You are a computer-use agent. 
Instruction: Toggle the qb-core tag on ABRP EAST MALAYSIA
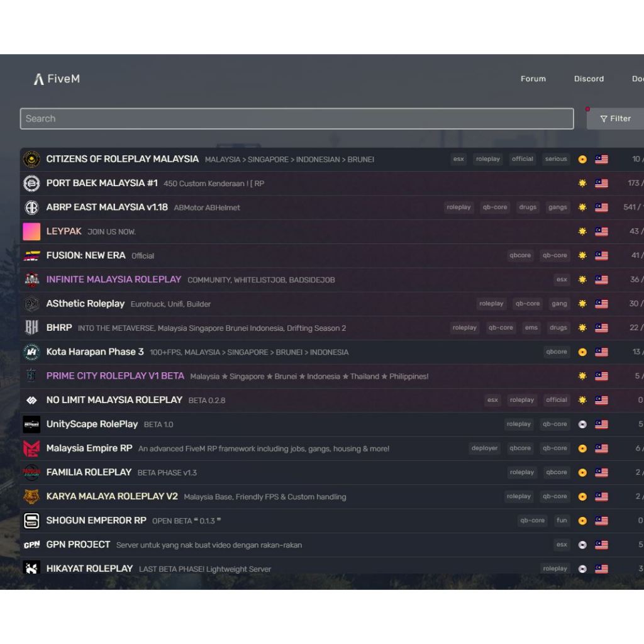(494, 207)
